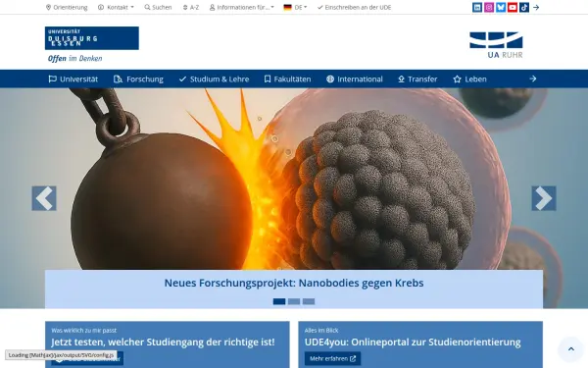Image resolution: width=588 pixels, height=368 pixels.
Task: Expand the Kontakt dropdown
Action: click(116, 7)
